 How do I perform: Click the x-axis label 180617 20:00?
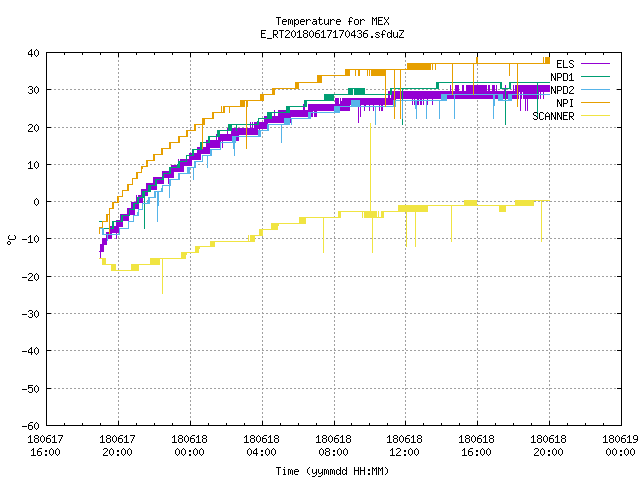pos(118,446)
